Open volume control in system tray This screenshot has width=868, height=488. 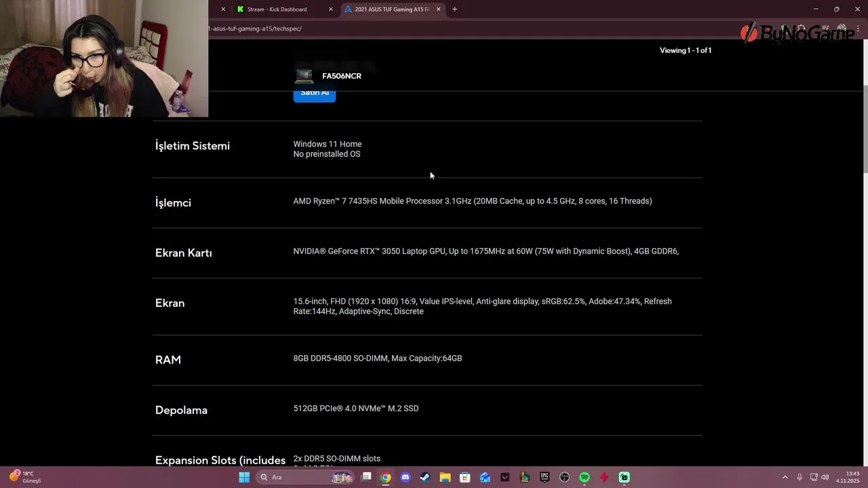point(825,477)
